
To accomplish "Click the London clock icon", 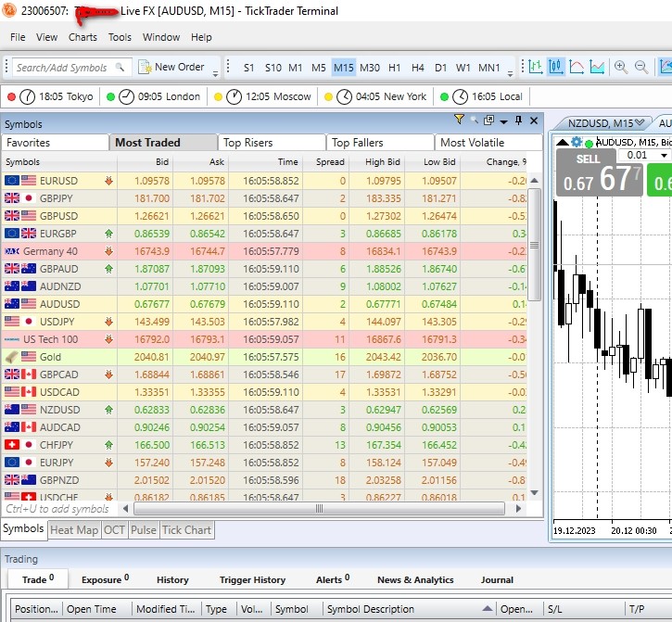I will [126, 97].
